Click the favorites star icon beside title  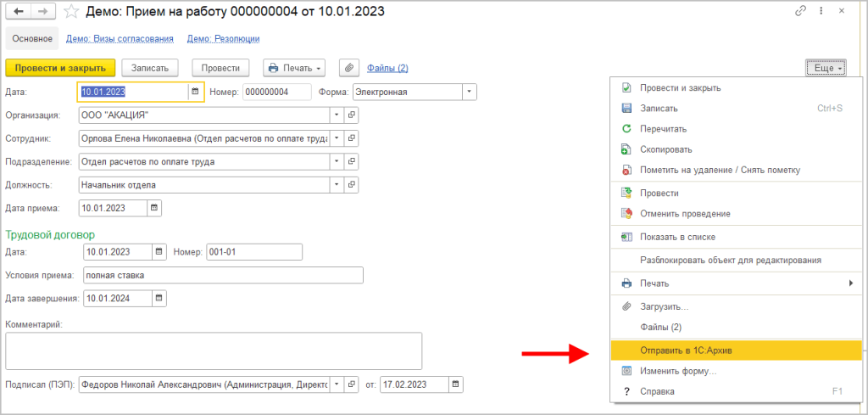tap(73, 12)
